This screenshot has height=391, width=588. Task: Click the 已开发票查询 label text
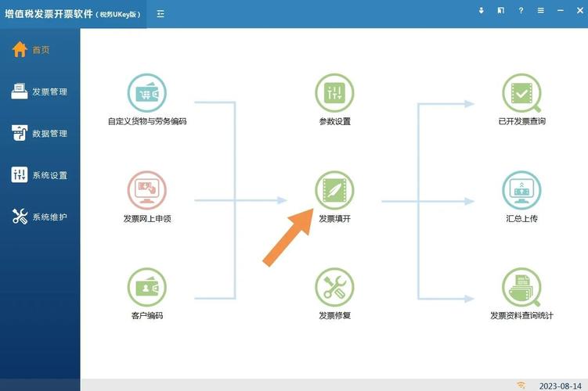point(521,121)
